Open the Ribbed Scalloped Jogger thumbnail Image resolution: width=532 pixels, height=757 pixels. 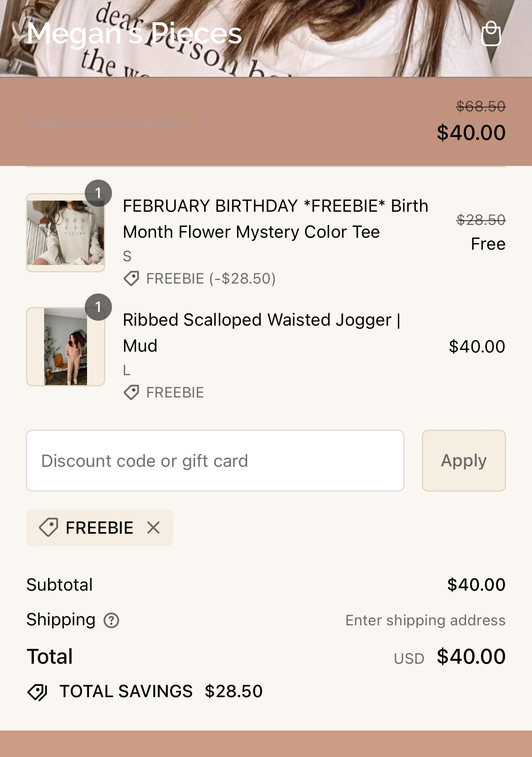pyautogui.click(x=65, y=347)
